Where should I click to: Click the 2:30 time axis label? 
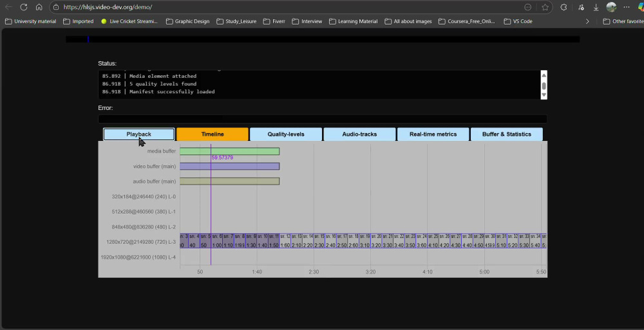pyautogui.click(x=314, y=271)
